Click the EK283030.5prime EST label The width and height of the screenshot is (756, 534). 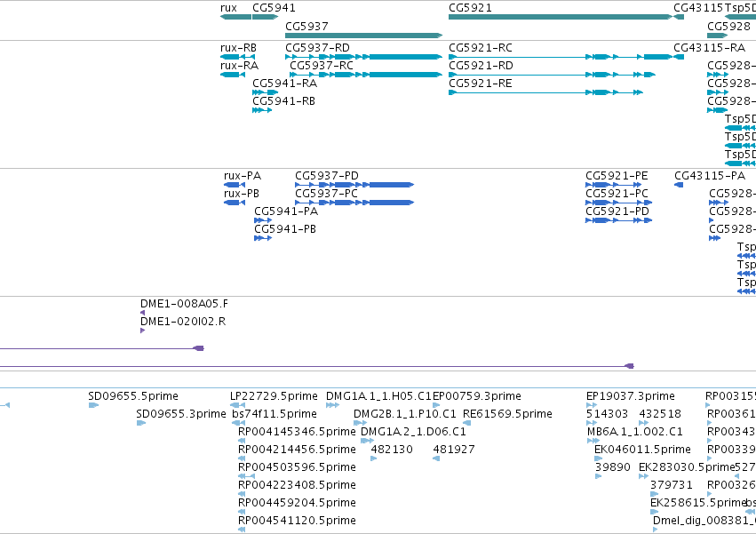pyautogui.click(x=687, y=467)
